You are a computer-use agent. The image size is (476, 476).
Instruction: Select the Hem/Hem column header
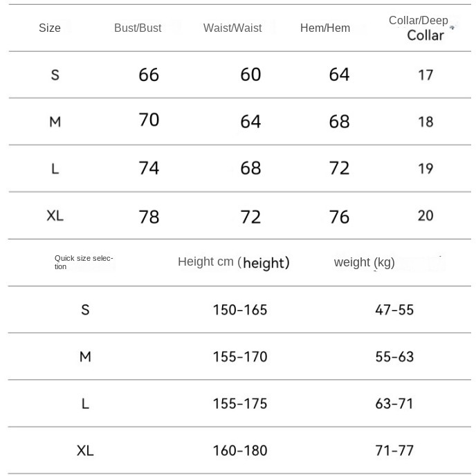[x=325, y=28]
